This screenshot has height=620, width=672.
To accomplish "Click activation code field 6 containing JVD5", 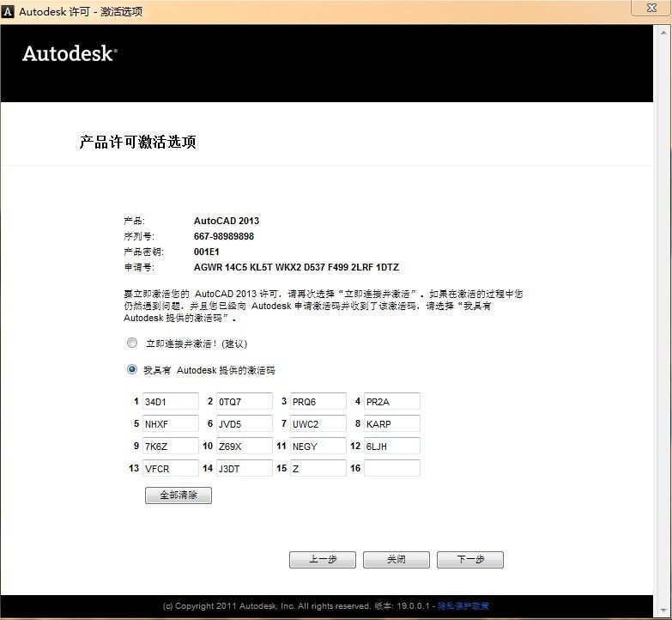I will [x=245, y=423].
